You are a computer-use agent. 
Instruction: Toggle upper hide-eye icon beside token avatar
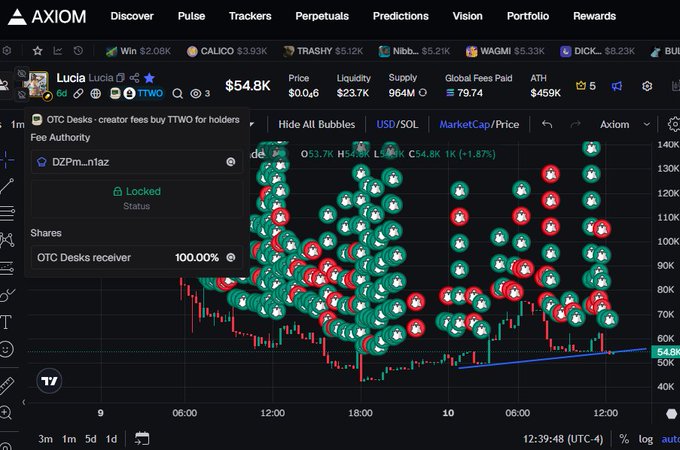point(22,73)
